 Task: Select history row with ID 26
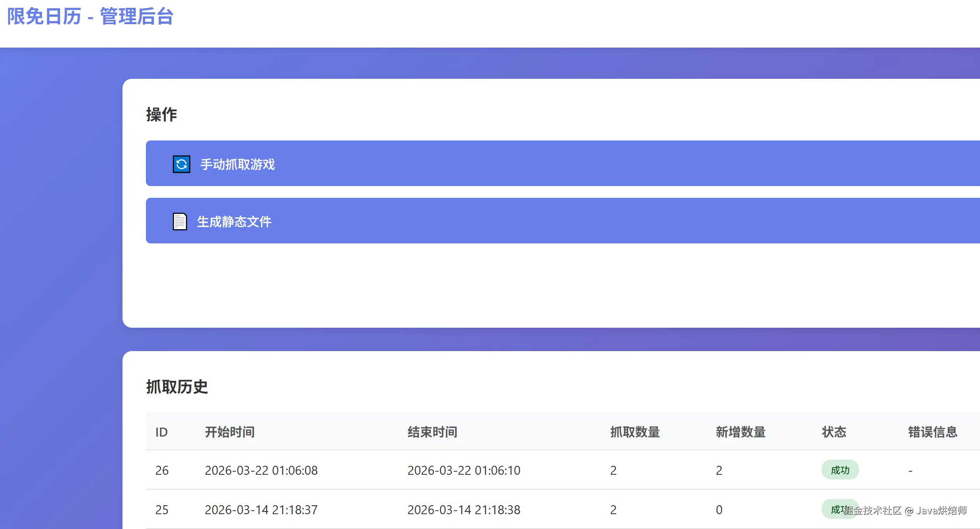(x=162, y=470)
